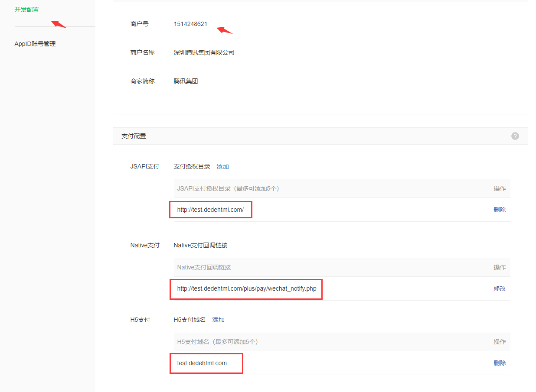Click 修改 for the Native callback link
Image resolution: width=536 pixels, height=392 pixels.
coord(500,288)
